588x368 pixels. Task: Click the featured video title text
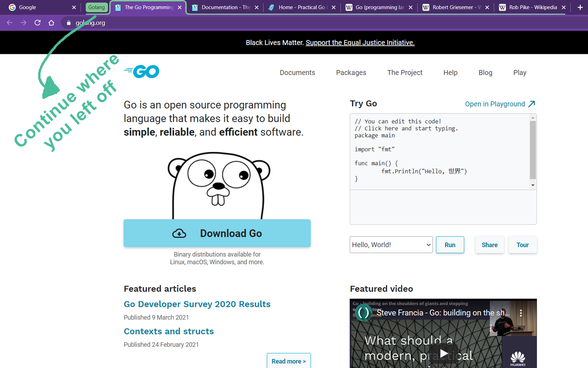443,313
